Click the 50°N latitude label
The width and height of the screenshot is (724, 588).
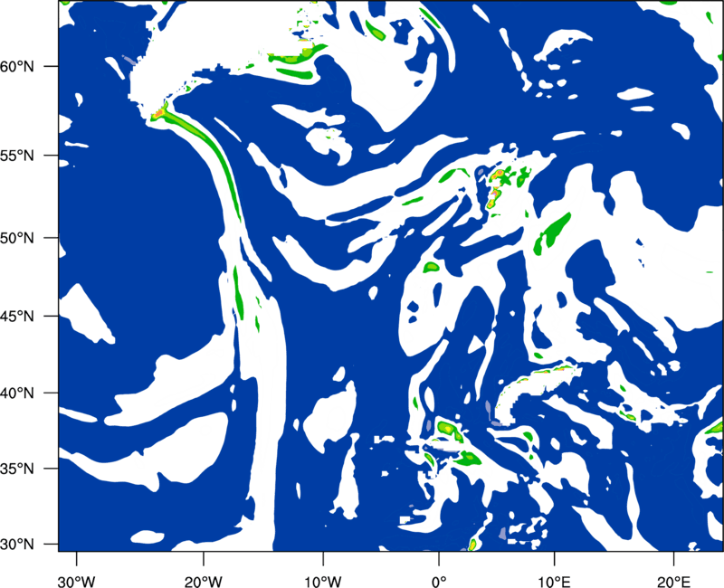pyautogui.click(x=17, y=239)
